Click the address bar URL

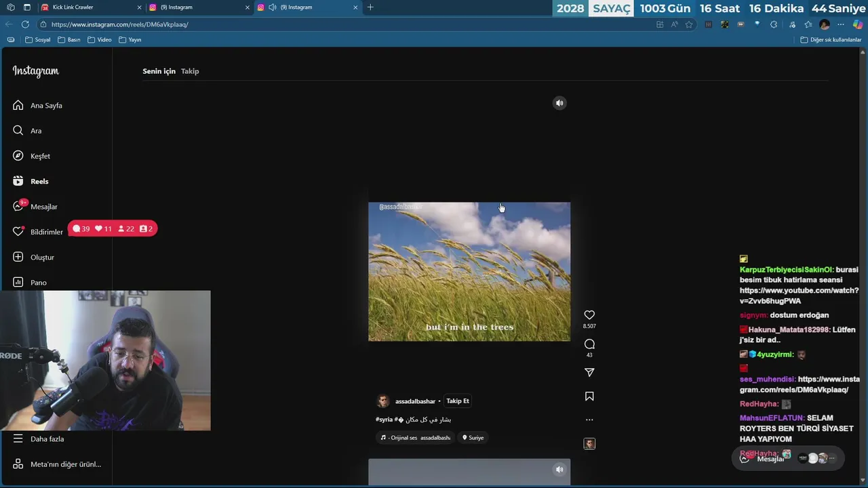pos(119,24)
